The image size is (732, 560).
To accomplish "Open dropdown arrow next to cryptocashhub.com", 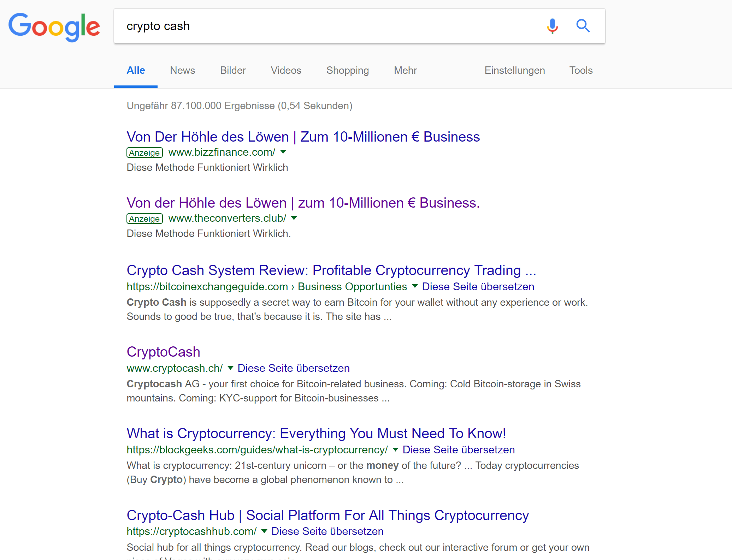I will coord(264,531).
